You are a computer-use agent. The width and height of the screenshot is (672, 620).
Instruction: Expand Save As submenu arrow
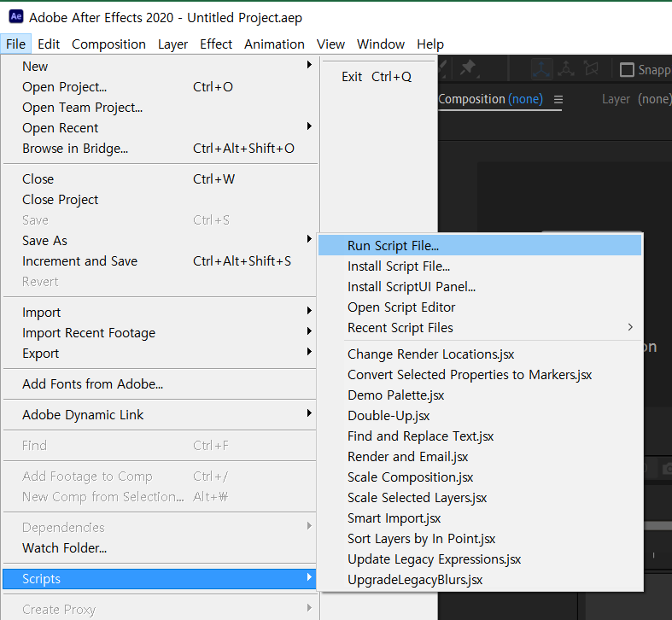[309, 239]
